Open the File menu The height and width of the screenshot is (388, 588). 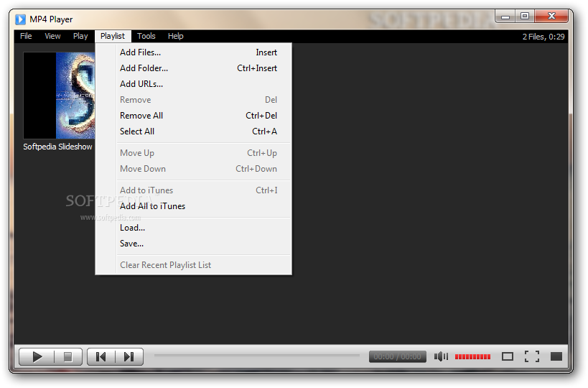[x=26, y=36]
